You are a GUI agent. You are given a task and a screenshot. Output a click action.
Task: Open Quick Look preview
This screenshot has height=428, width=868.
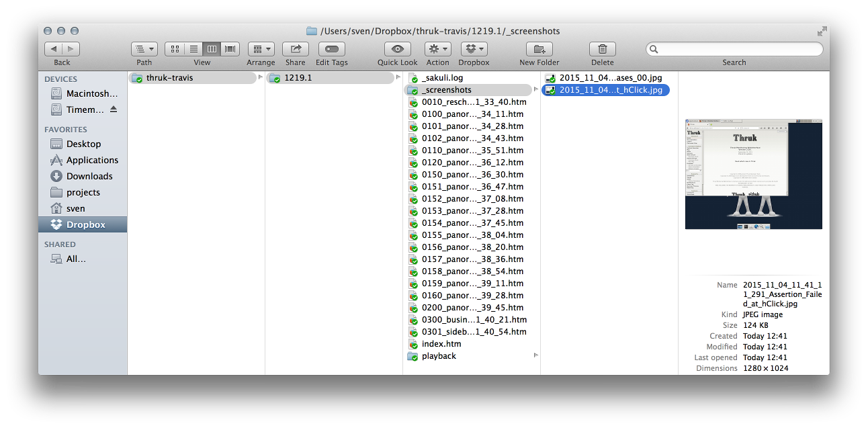point(396,49)
